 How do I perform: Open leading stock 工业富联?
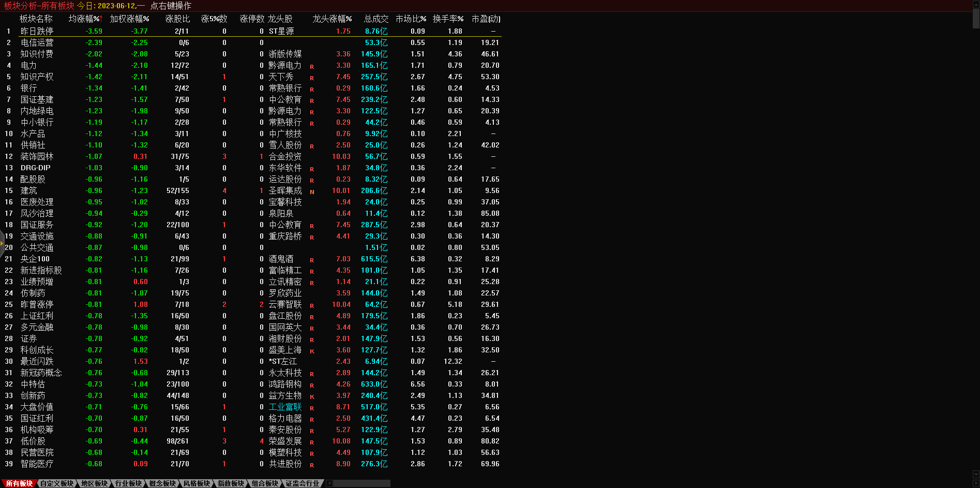coord(285,407)
